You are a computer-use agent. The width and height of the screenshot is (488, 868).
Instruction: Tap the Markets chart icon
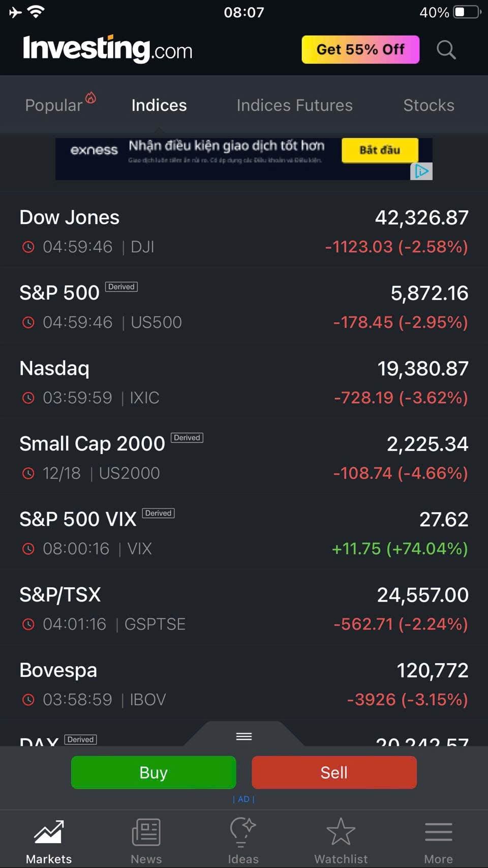49,832
